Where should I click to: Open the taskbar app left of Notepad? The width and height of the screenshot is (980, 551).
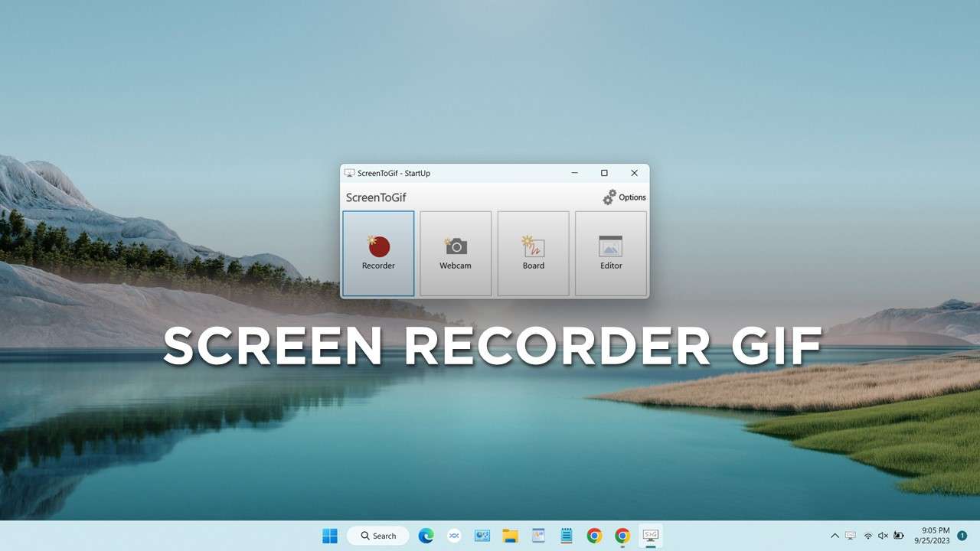click(x=538, y=536)
